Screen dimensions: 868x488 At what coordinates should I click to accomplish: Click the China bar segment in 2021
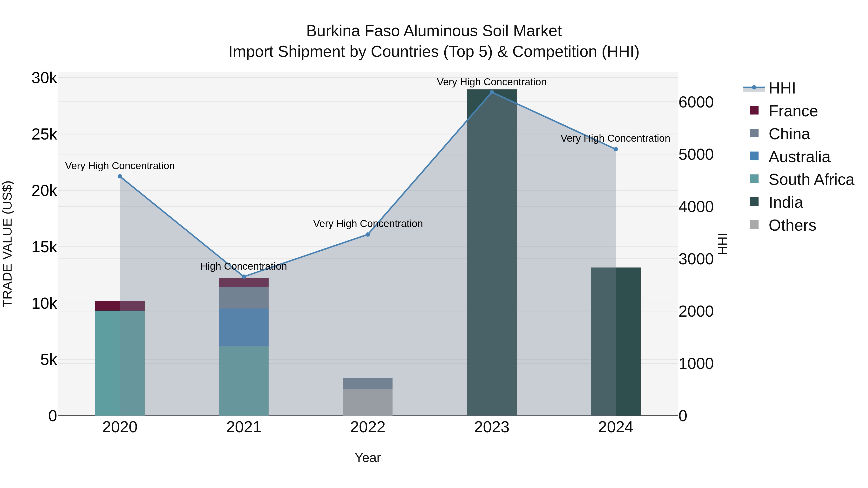pos(244,298)
